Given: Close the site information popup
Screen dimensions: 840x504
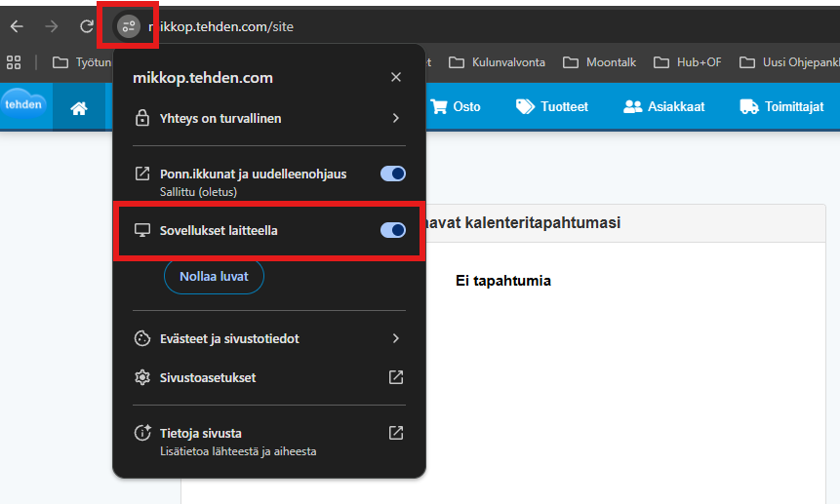Looking at the screenshot, I should coord(396,78).
